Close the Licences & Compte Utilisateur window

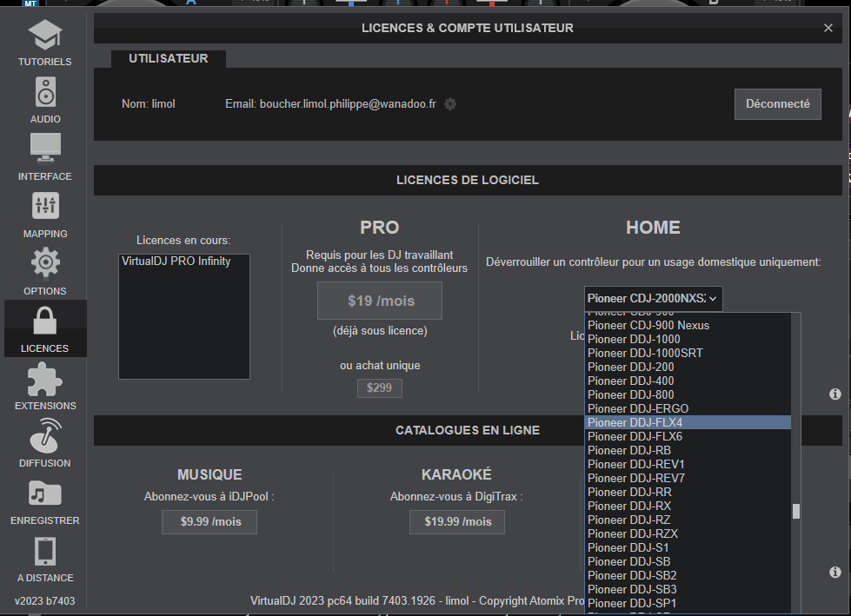tap(828, 28)
